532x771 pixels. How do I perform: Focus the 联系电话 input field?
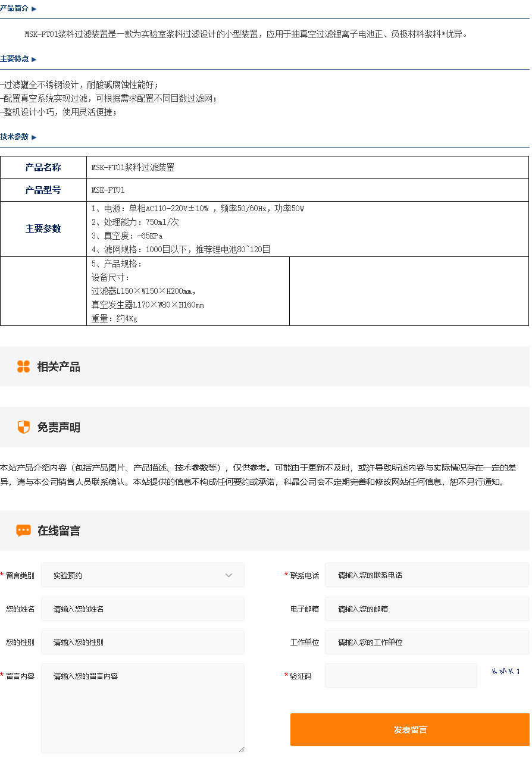click(x=426, y=575)
